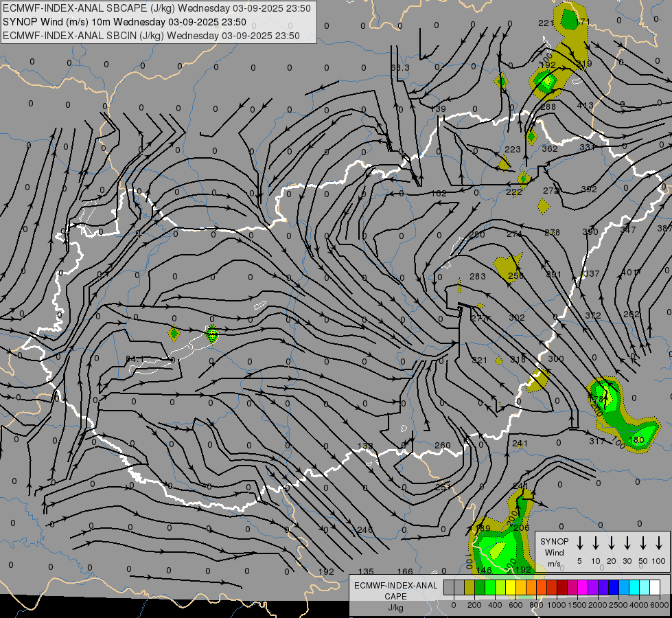This screenshot has width=672, height=618.
Task: Click the map value '362'
Action: pyautogui.click(x=549, y=148)
